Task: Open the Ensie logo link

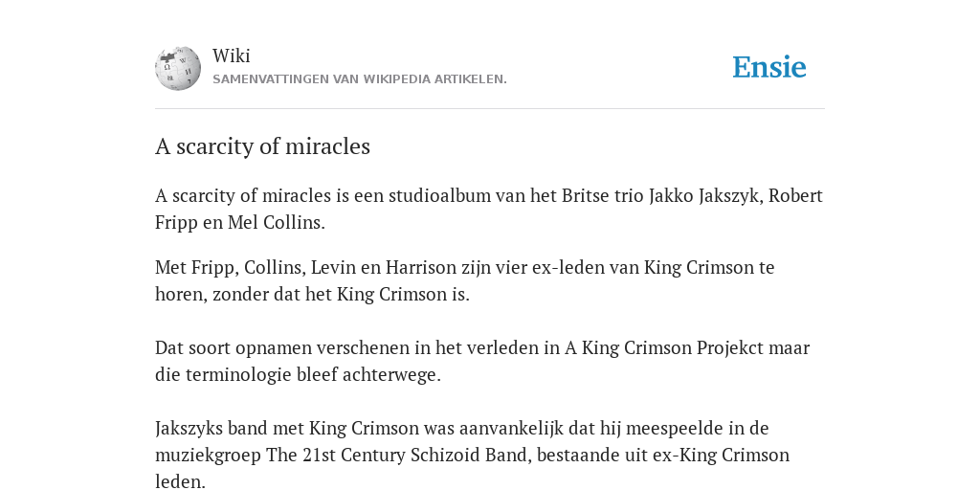Action: (x=768, y=68)
